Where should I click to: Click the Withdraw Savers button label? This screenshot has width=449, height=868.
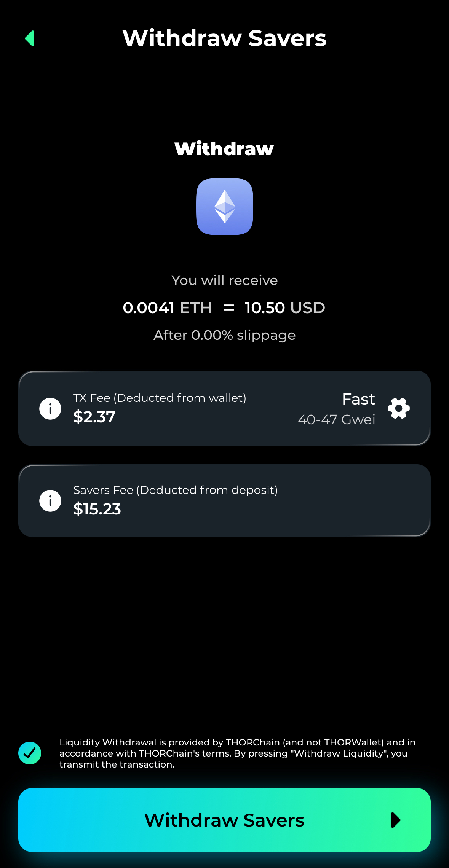pos(224,820)
